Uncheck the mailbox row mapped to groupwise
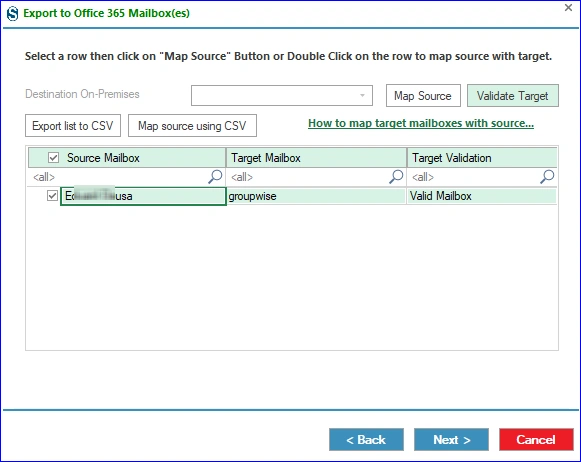Screen dimensions: 581x462 (x=52, y=195)
